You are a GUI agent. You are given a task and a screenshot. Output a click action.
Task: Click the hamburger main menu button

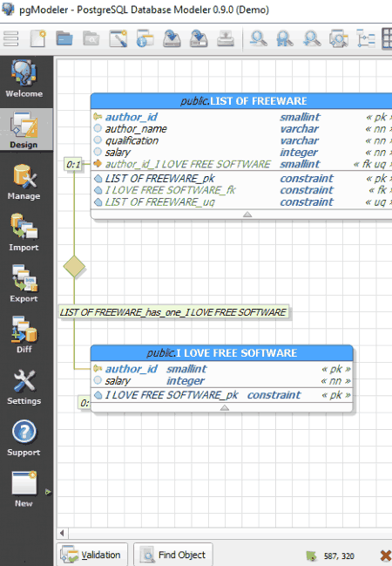pyautogui.click(x=10, y=38)
